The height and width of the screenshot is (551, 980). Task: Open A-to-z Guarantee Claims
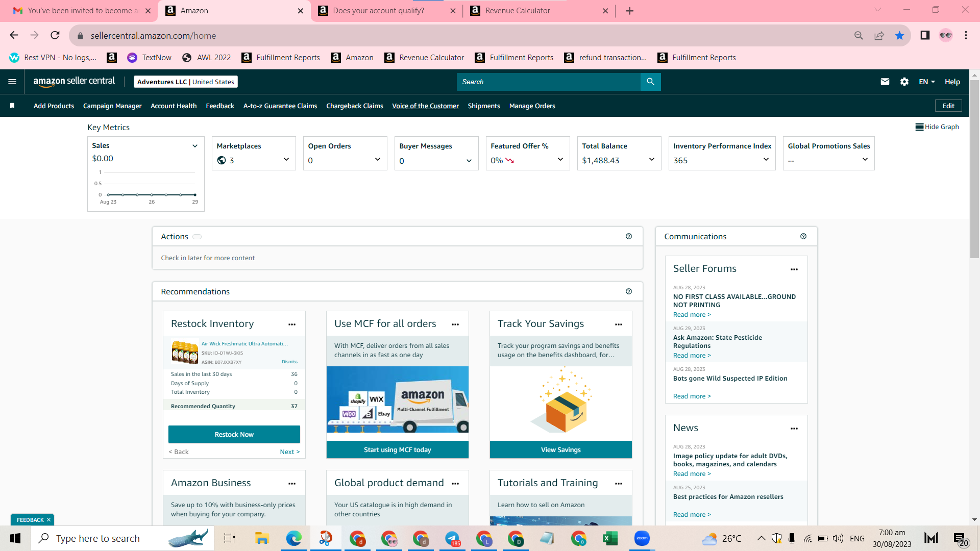(x=280, y=106)
